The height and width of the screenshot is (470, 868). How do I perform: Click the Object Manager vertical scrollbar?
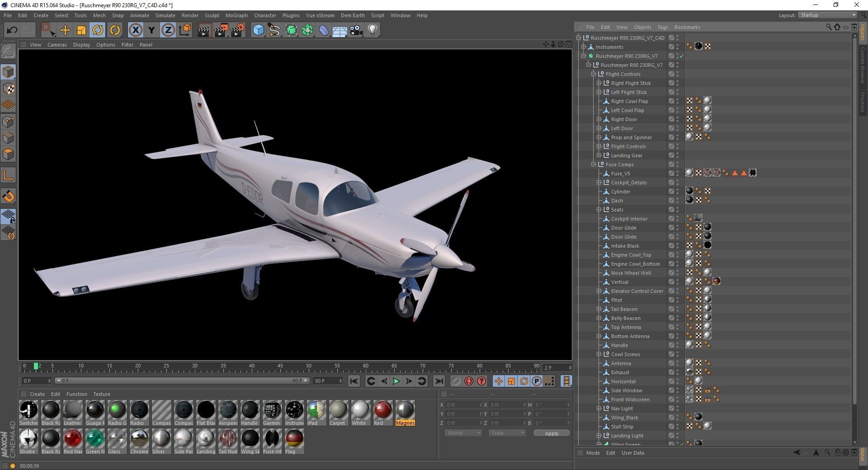point(854,221)
